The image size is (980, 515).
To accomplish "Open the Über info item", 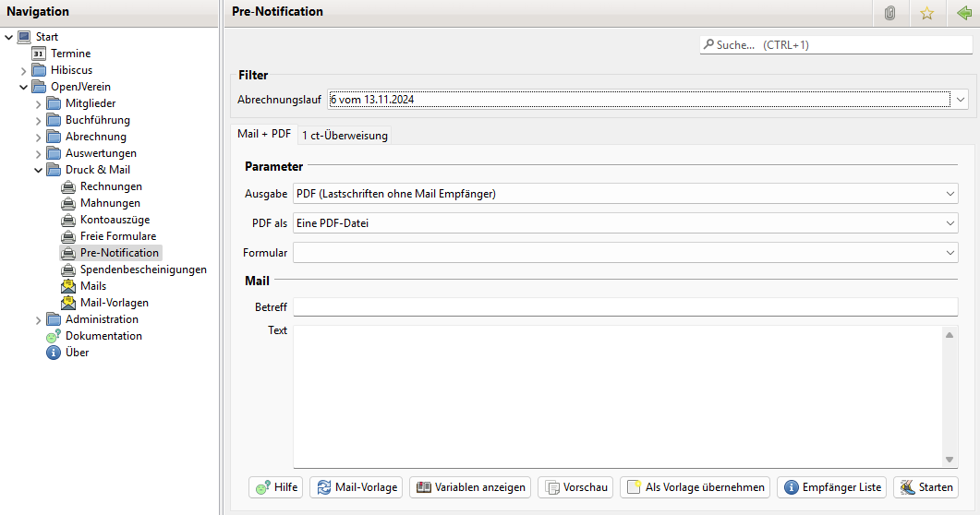I will pyautogui.click(x=77, y=353).
